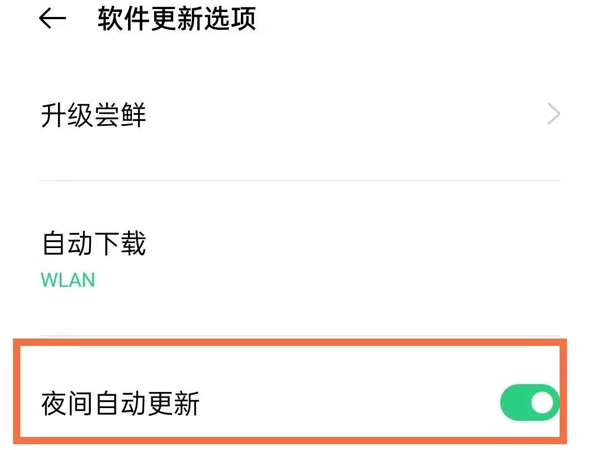This screenshot has height=450, width=600.
Task: Click the 自动下载 title text
Action: point(94,243)
